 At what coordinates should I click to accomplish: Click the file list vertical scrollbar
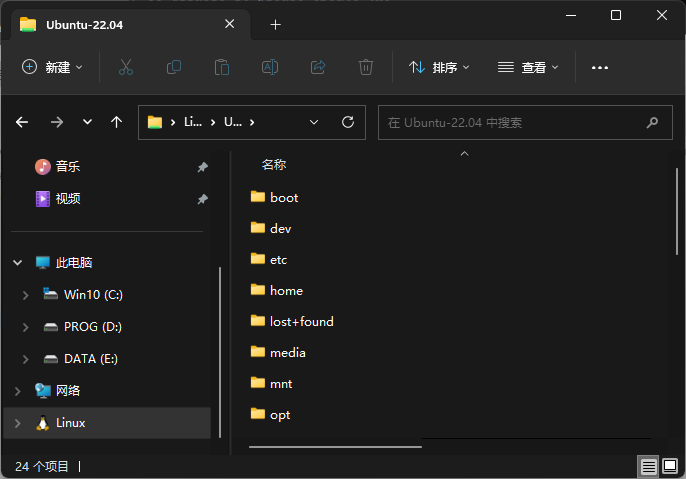click(x=676, y=211)
